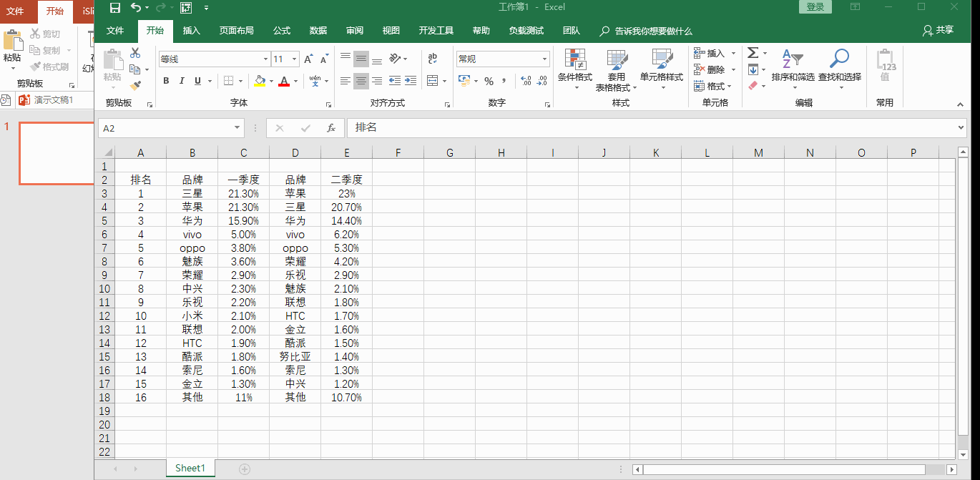Click the 共享 share button

pyautogui.click(x=938, y=30)
